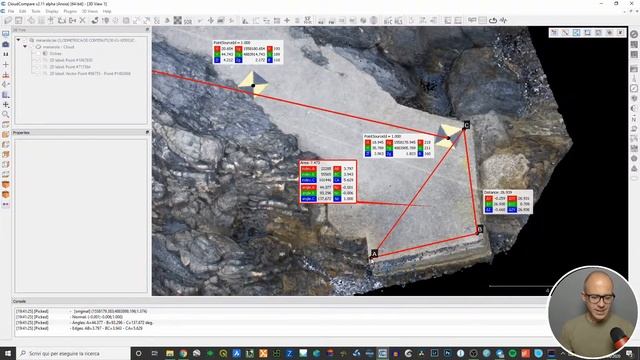Click the Open file toolbar icon

pyautogui.click(x=8, y=20)
